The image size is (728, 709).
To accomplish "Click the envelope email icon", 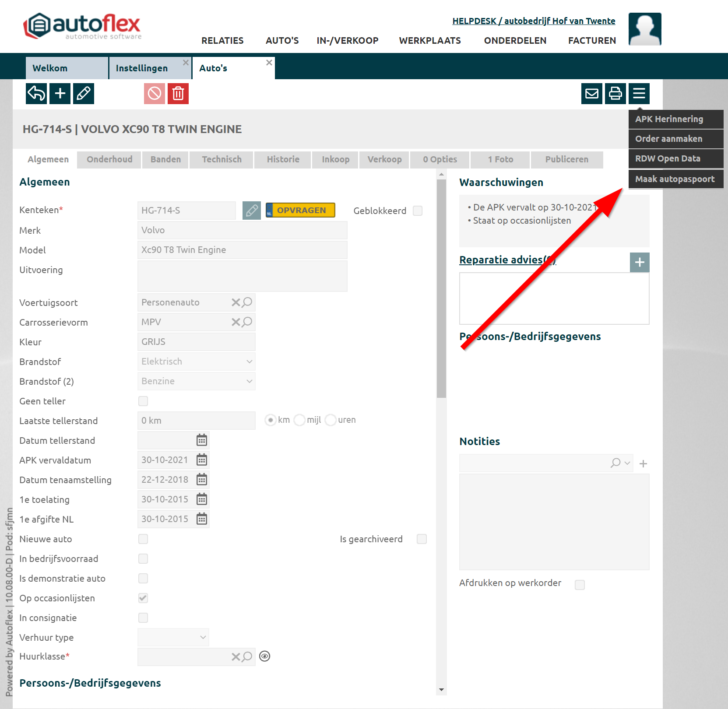I will 592,94.
